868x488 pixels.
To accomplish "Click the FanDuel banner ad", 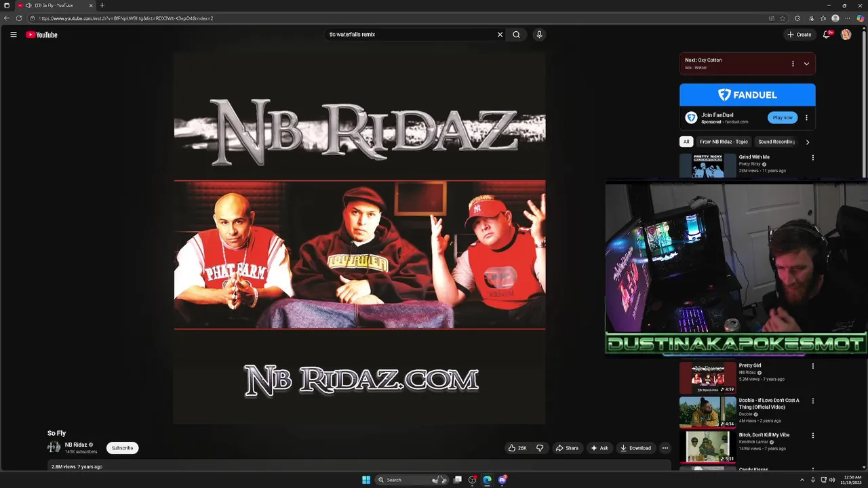I will click(747, 95).
